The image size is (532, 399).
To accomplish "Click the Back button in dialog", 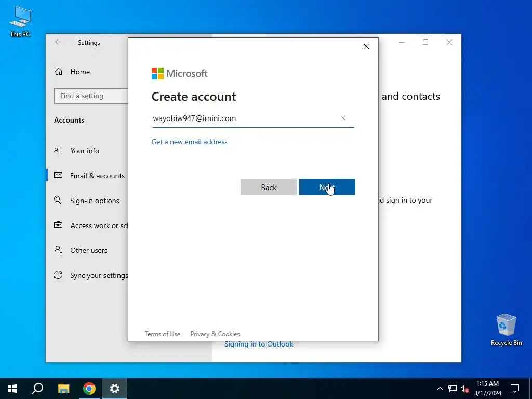I will pyautogui.click(x=269, y=187).
